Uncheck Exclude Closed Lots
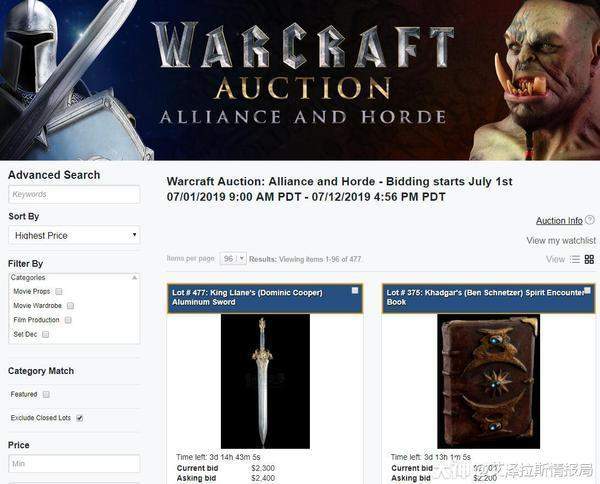This screenshot has height=484, width=600. (x=80, y=418)
